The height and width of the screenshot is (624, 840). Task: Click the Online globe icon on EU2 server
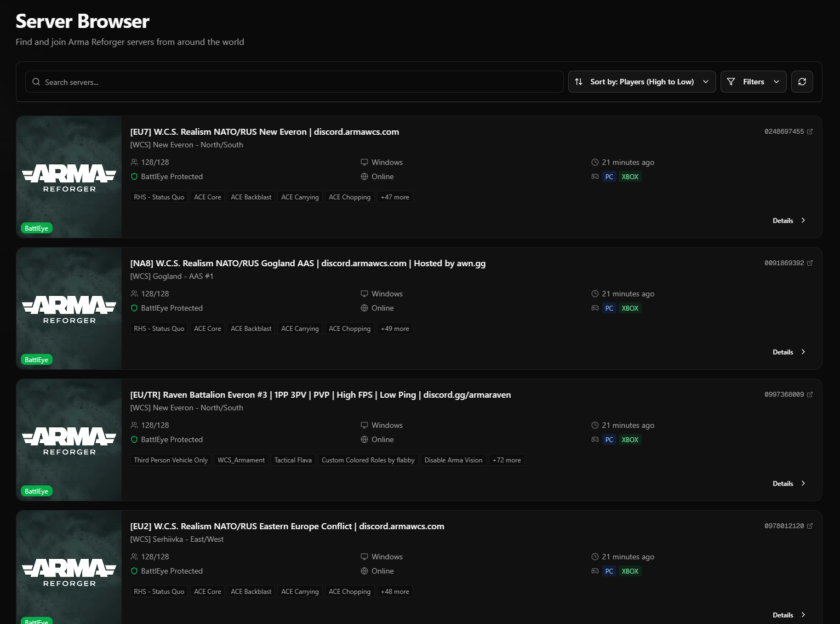364,571
